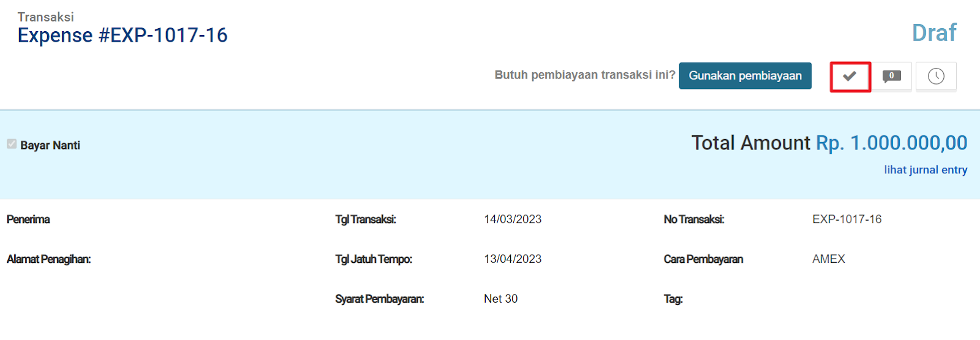Viewport: 980px width, 340px height.
Task: Click the Alamat Penagihan label
Action: pos(48,259)
